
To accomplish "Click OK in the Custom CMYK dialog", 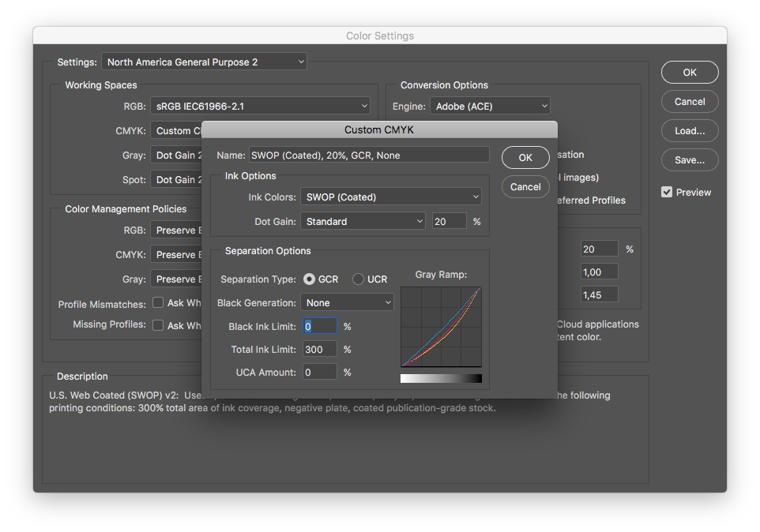I will point(525,158).
